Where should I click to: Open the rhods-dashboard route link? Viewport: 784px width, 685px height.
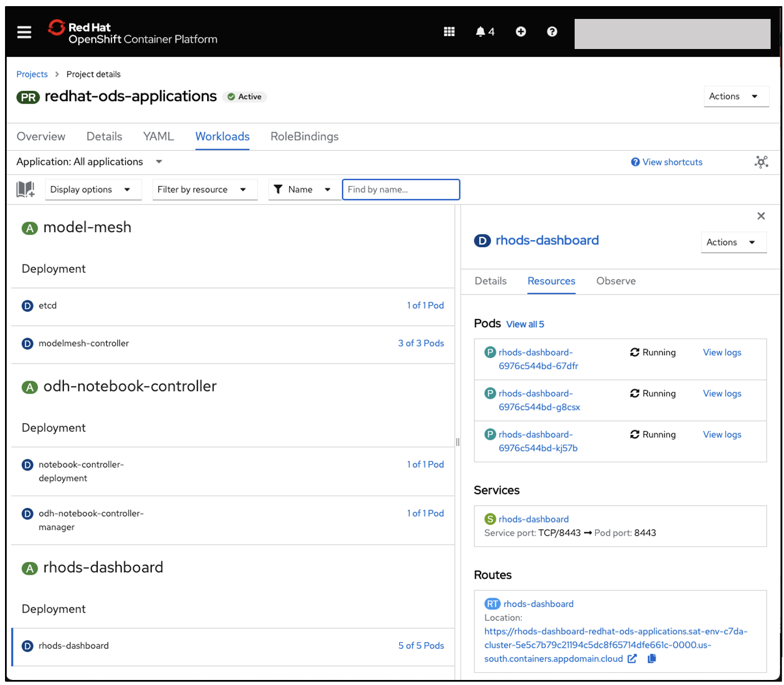point(538,604)
